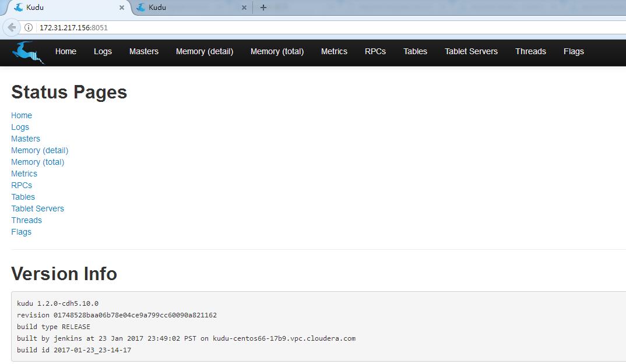
Task: Follow the Metrics link under Status Pages
Action: click(24, 174)
